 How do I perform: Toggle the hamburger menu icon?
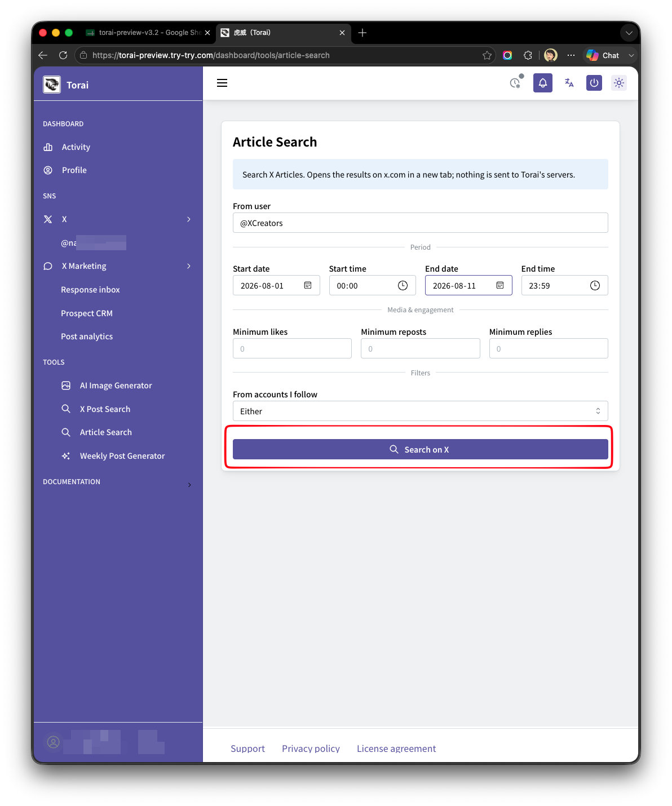click(222, 83)
